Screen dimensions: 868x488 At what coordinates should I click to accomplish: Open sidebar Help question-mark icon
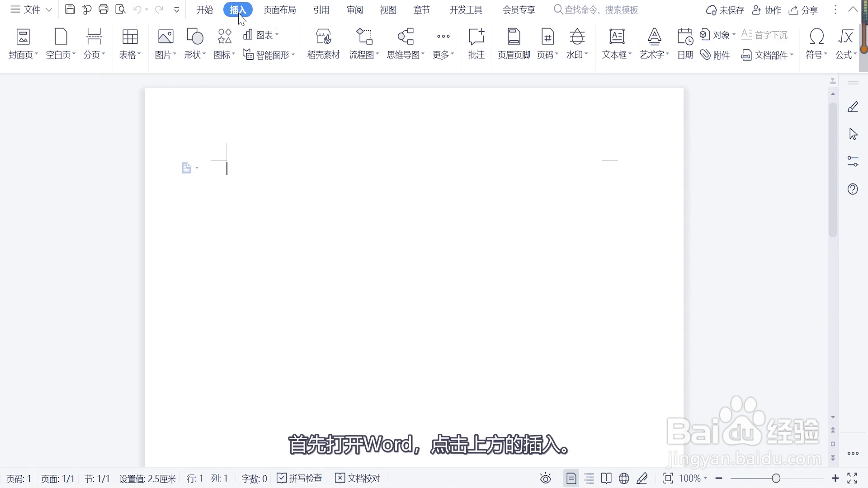[x=853, y=189]
